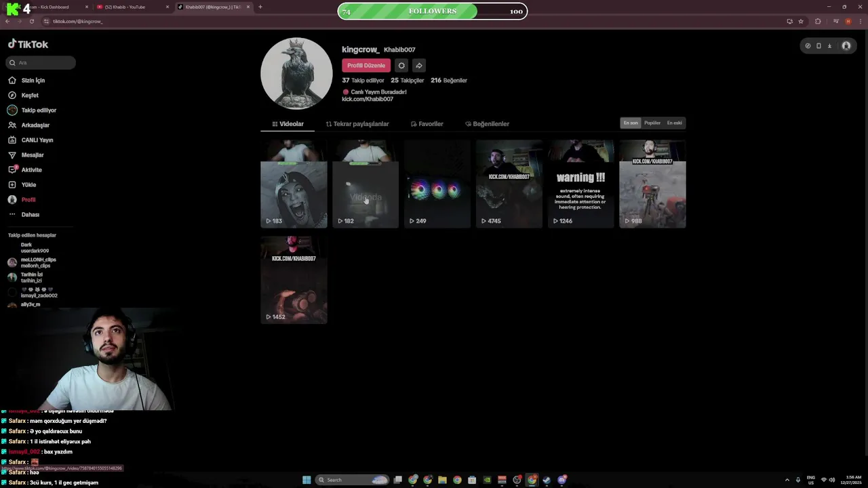Open the video with 988 views

pyautogui.click(x=653, y=184)
